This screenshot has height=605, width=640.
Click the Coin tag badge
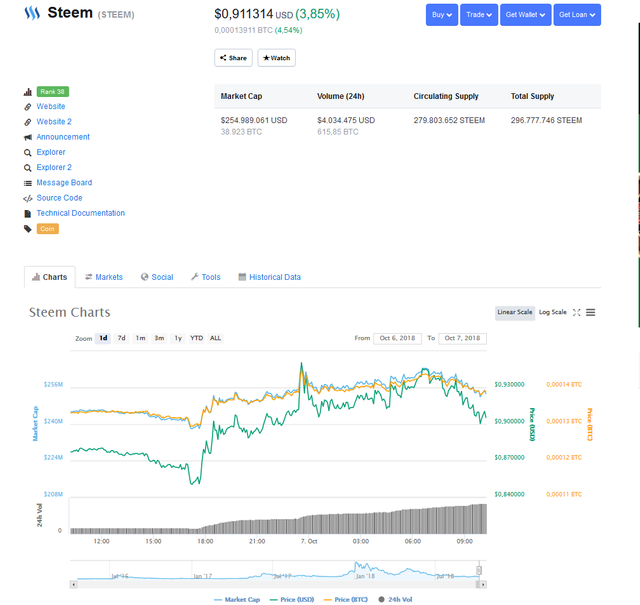pos(47,229)
